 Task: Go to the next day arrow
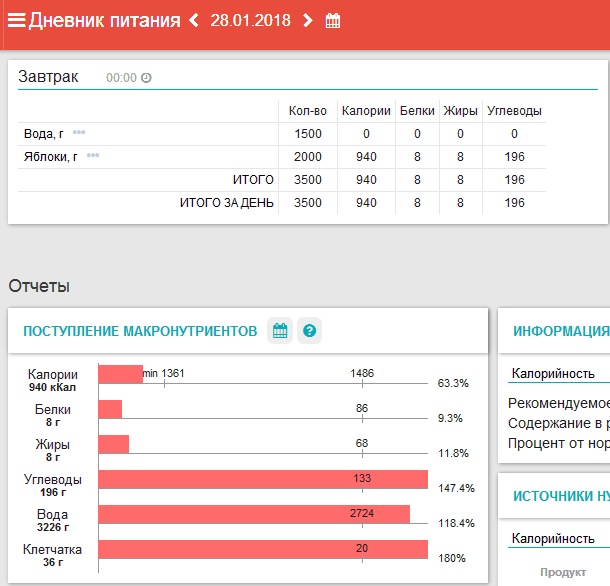(307, 21)
